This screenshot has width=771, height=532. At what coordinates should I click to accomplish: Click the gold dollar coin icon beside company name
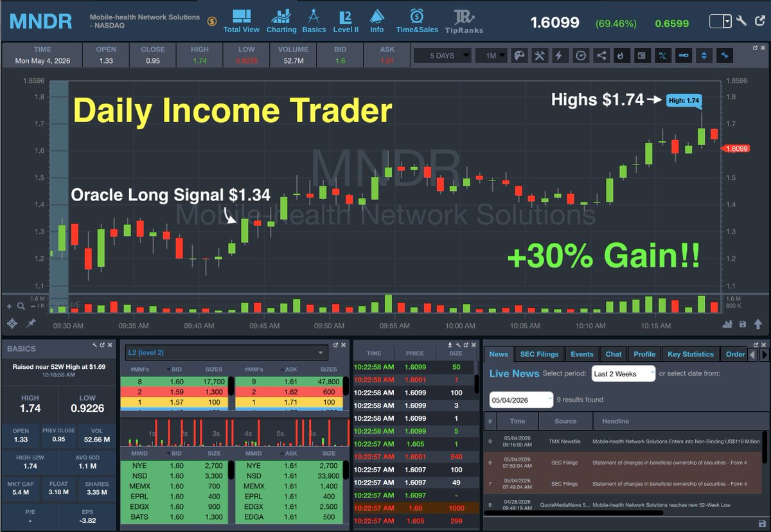(x=212, y=21)
